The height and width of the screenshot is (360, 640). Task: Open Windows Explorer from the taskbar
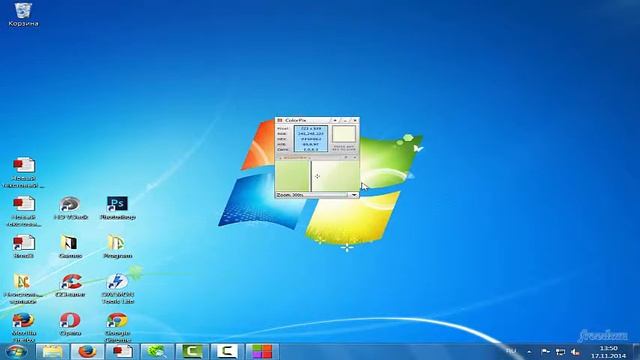(x=53, y=352)
